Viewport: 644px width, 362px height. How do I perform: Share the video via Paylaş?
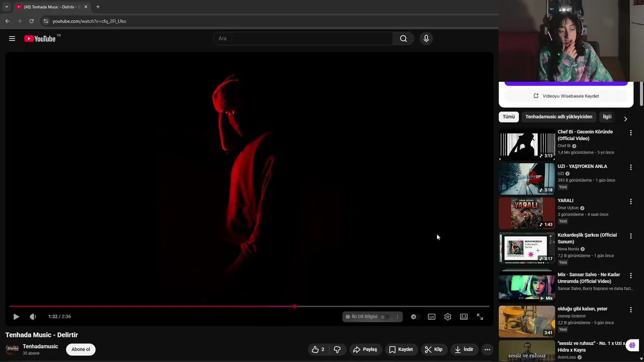(365, 349)
